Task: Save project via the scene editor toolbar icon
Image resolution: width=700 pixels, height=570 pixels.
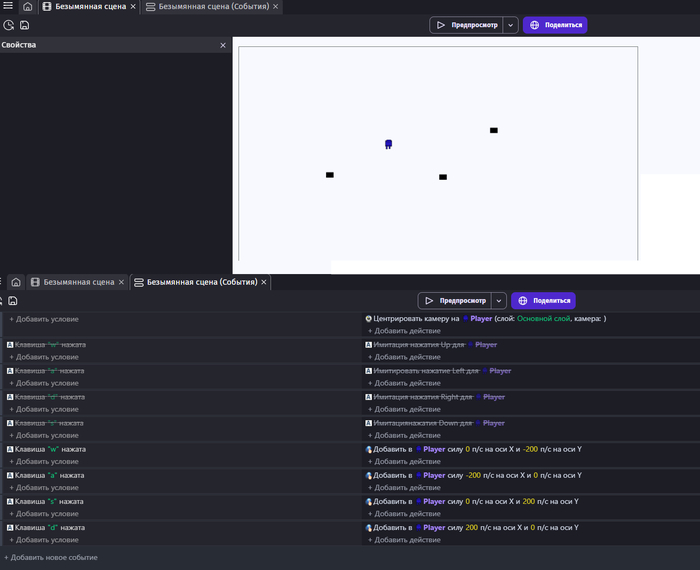Action: coord(25,25)
